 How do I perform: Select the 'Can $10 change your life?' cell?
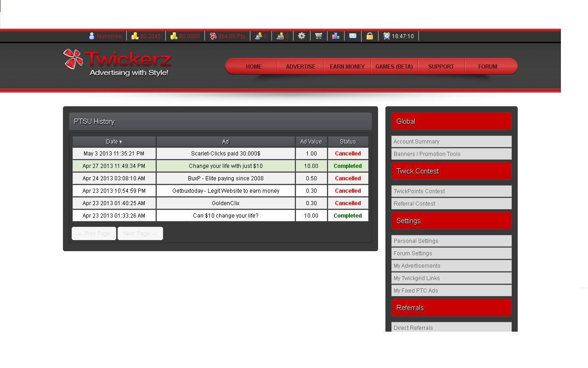[226, 216]
